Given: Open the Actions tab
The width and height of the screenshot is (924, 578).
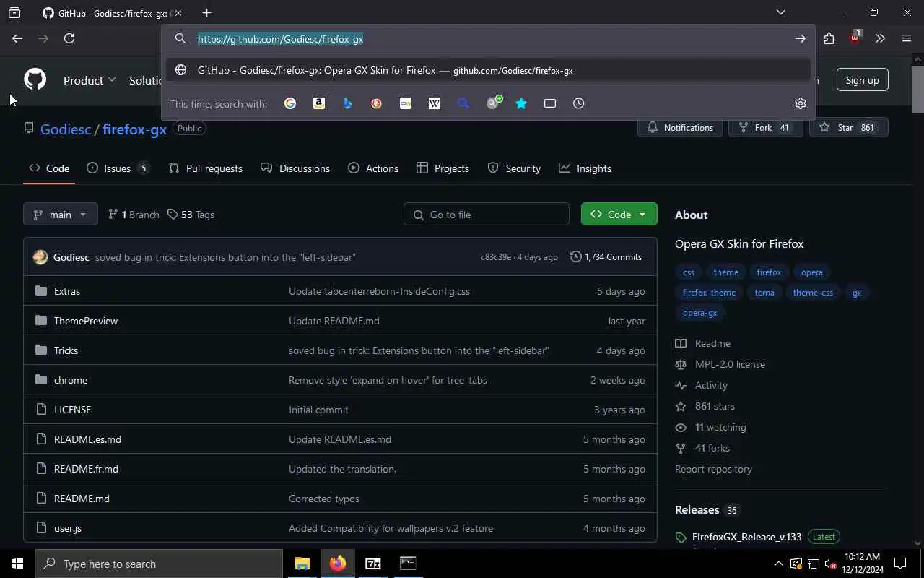Looking at the screenshot, I should click(x=373, y=168).
